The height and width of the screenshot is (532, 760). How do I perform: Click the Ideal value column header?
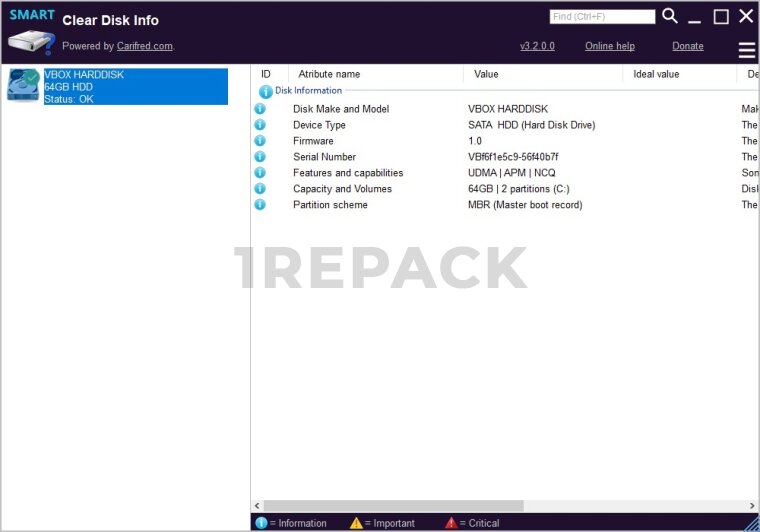[x=656, y=74]
